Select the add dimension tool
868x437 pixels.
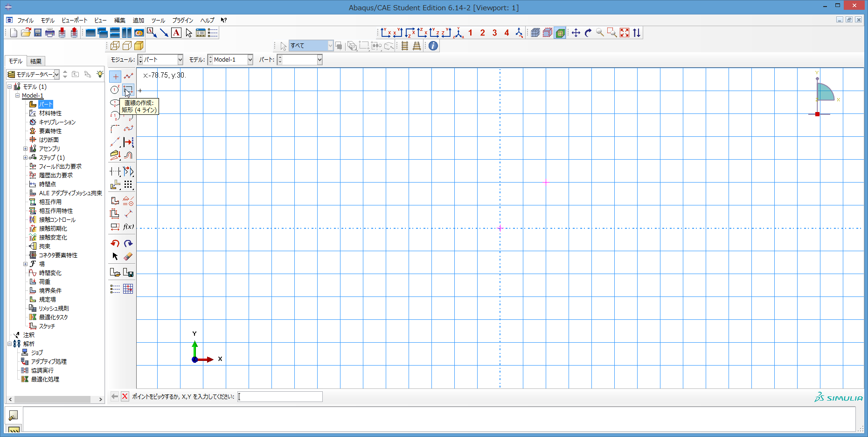128,213
